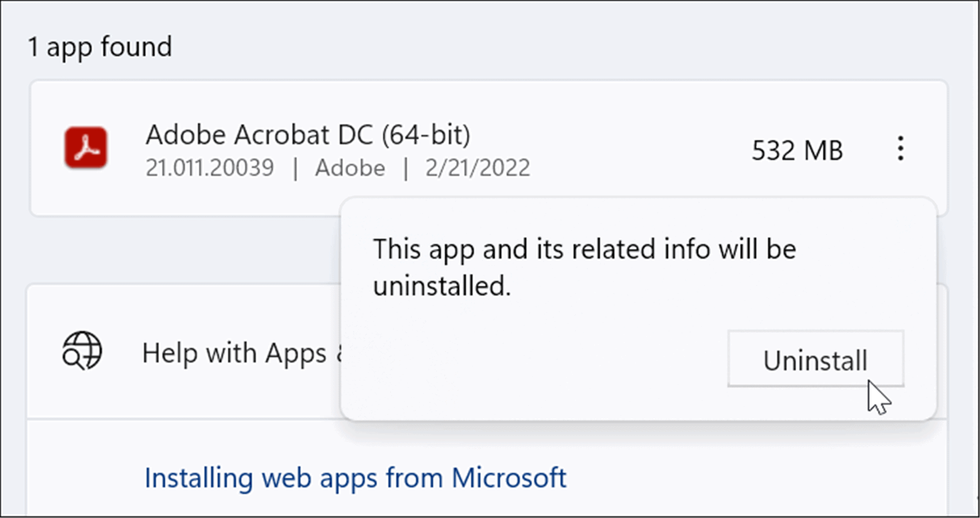Click the install date 2/21/2022
The width and height of the screenshot is (980, 518).
(x=477, y=168)
